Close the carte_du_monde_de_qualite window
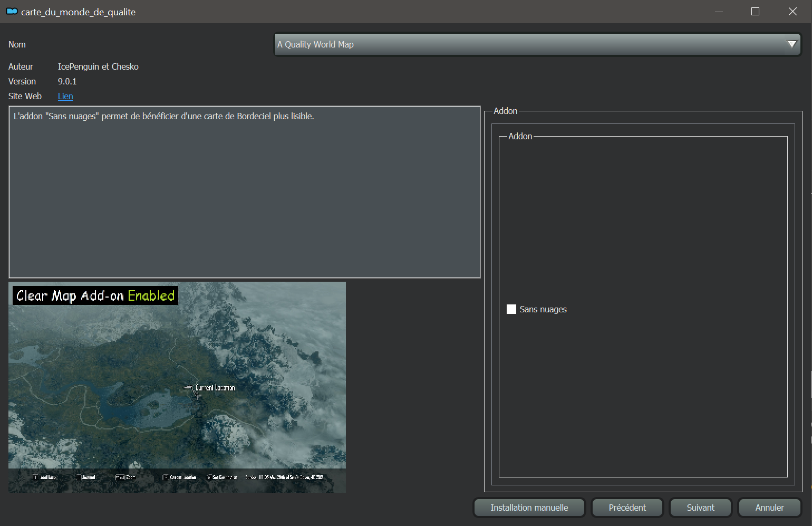 tap(792, 12)
